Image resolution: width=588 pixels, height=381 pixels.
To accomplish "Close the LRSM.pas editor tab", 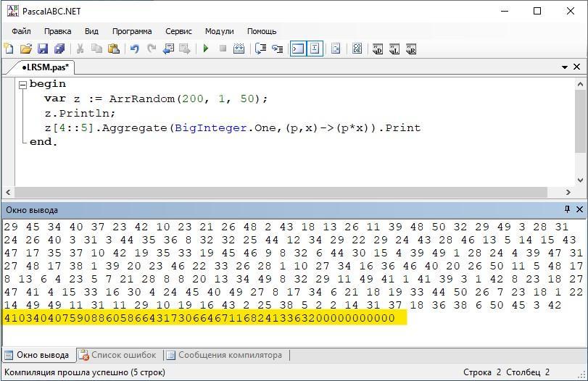I will (576, 67).
